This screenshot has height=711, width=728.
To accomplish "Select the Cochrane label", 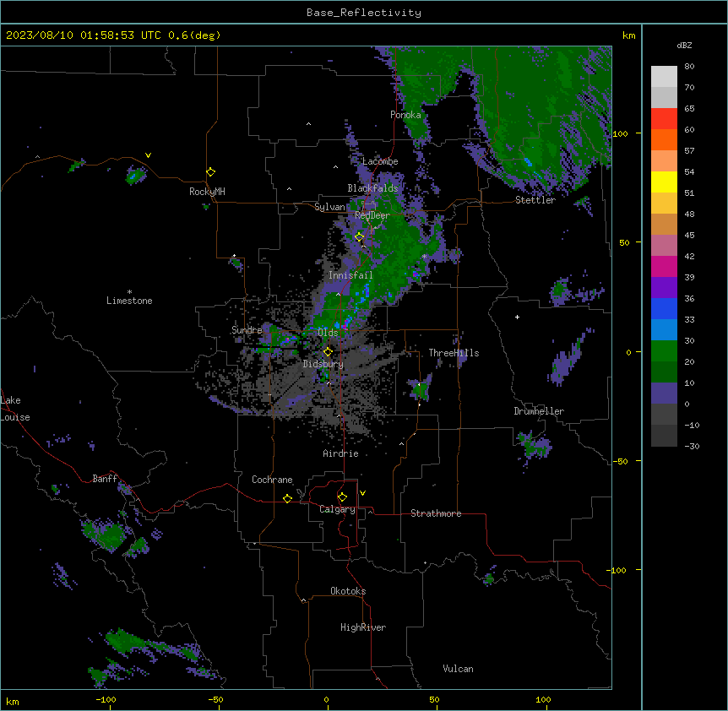I will pyautogui.click(x=272, y=480).
